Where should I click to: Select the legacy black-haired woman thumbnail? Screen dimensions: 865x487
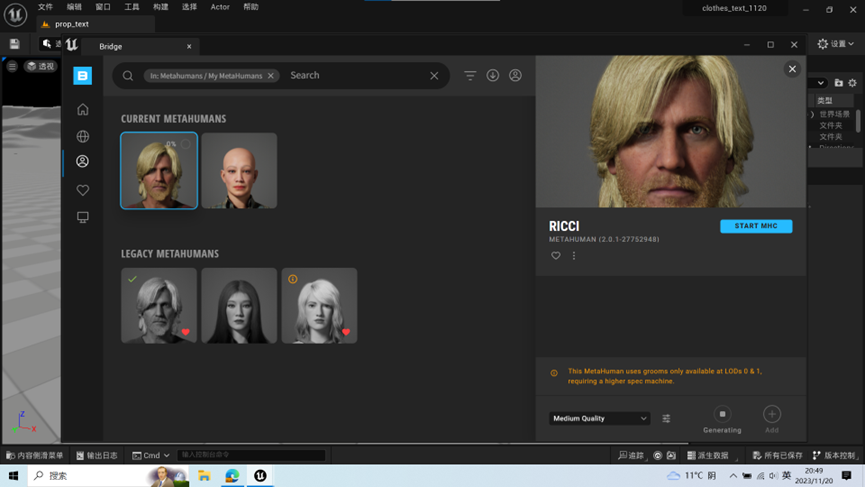coord(239,306)
